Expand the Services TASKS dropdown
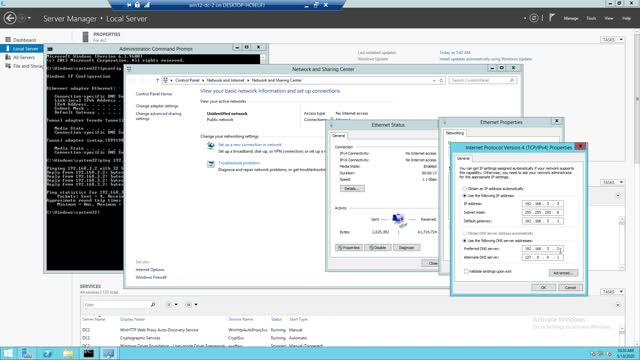 612,292
